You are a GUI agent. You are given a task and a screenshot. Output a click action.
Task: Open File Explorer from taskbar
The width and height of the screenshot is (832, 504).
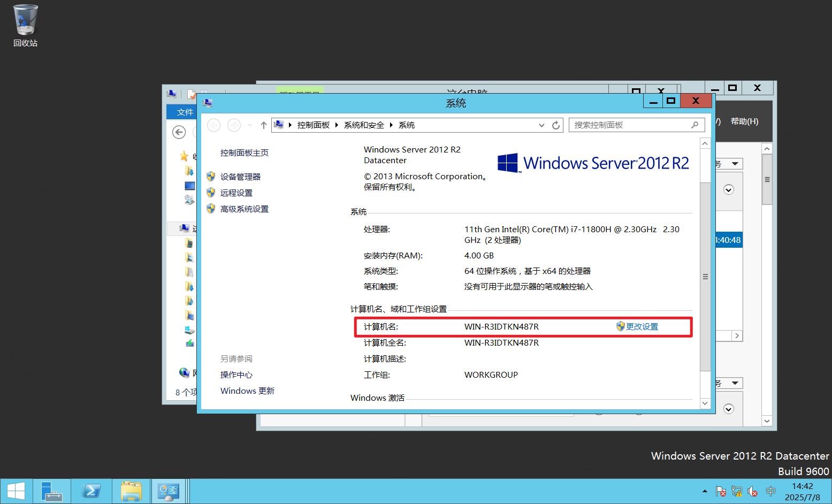tap(131, 491)
